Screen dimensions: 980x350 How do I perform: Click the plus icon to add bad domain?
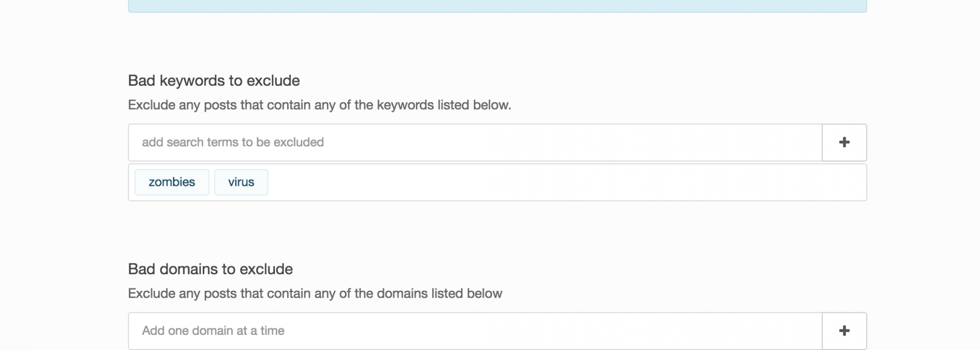(844, 331)
